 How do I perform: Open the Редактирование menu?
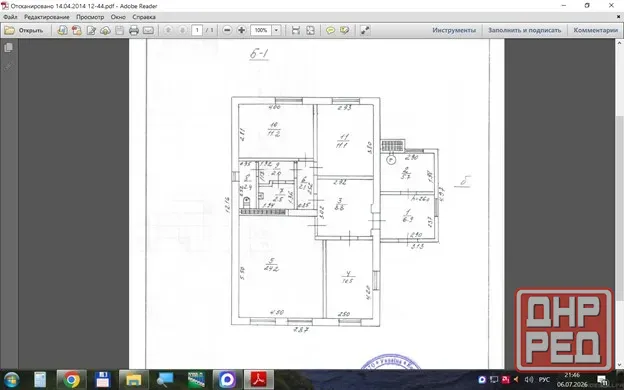coord(47,17)
